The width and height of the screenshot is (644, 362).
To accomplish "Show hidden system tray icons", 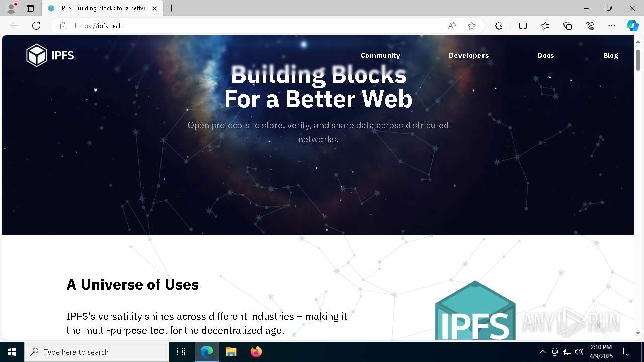I will coord(542,352).
